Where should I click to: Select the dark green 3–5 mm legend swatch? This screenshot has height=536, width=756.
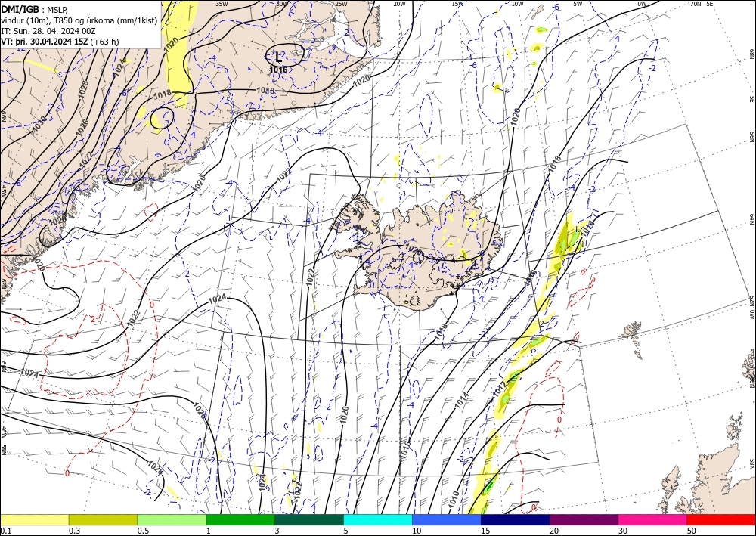point(309,519)
